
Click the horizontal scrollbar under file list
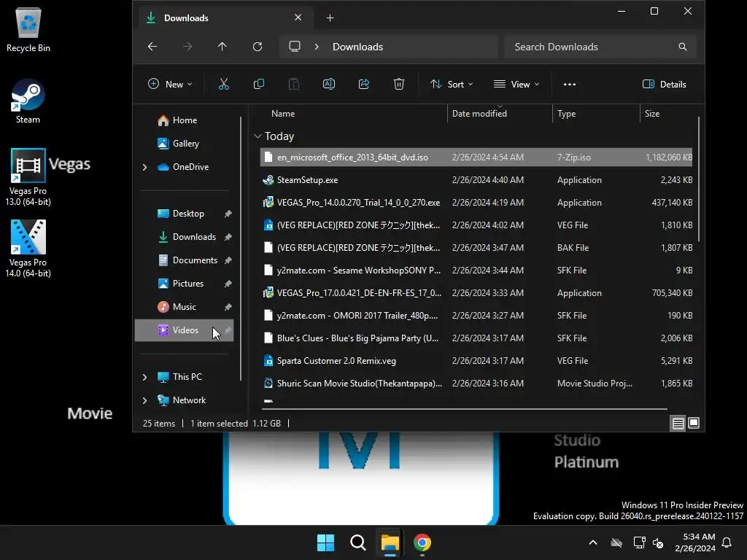click(x=465, y=408)
